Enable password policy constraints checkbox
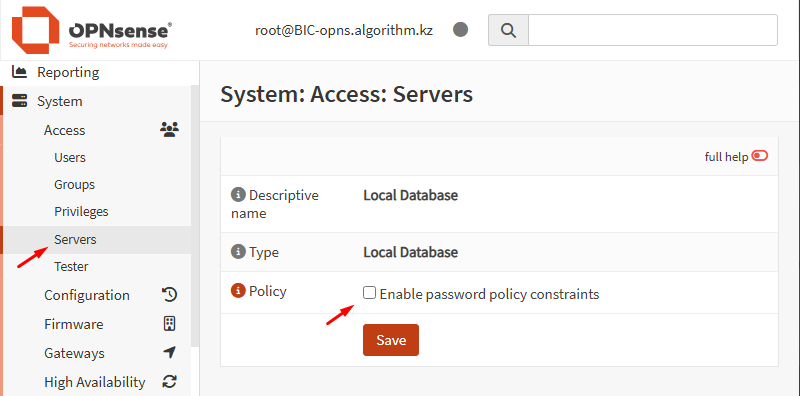 [369, 293]
